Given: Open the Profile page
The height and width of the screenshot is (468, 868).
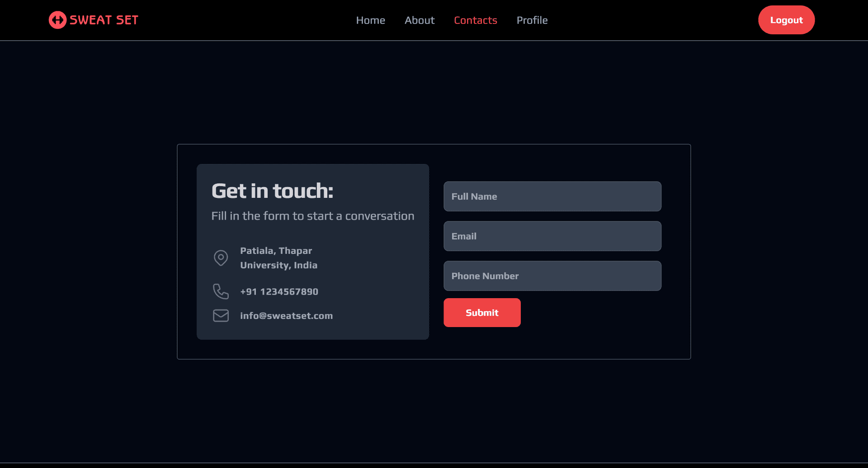Looking at the screenshot, I should (x=532, y=20).
